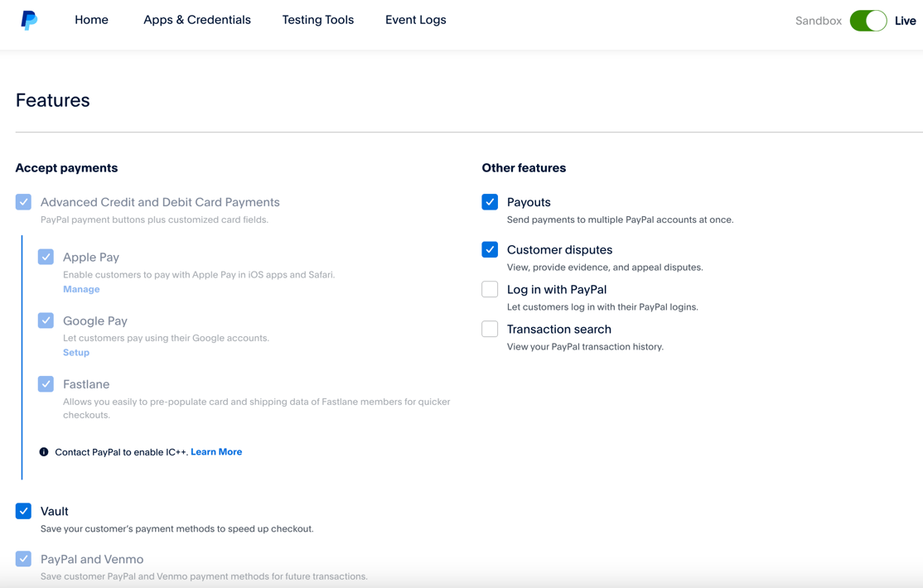Enable the Log in with PayPal checkbox
This screenshot has width=923, height=588.
pyautogui.click(x=490, y=289)
